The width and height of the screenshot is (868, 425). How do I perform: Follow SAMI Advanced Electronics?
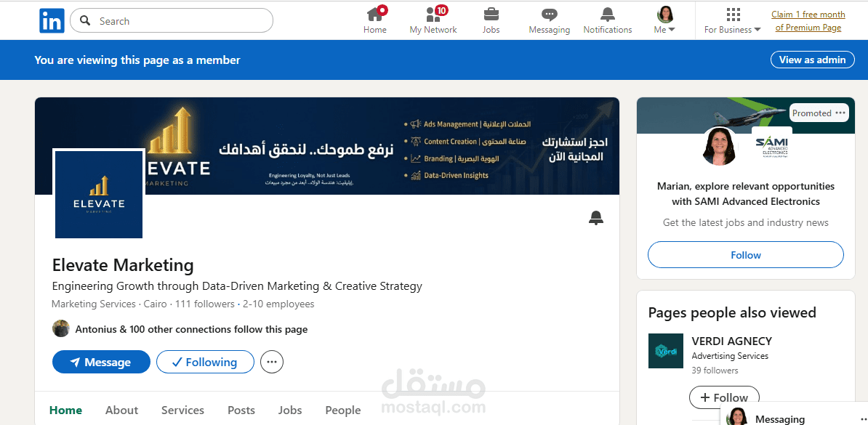746,255
